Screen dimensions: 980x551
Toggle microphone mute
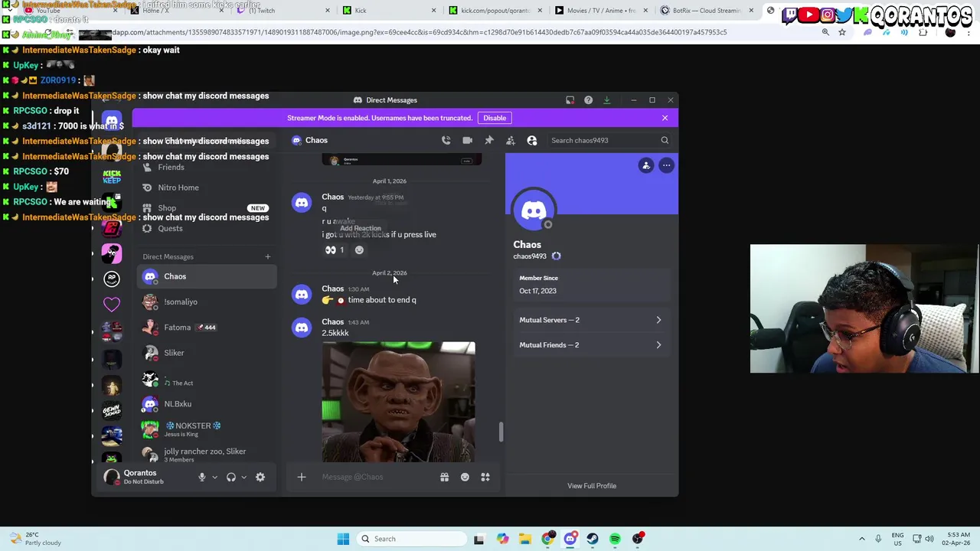point(202,477)
